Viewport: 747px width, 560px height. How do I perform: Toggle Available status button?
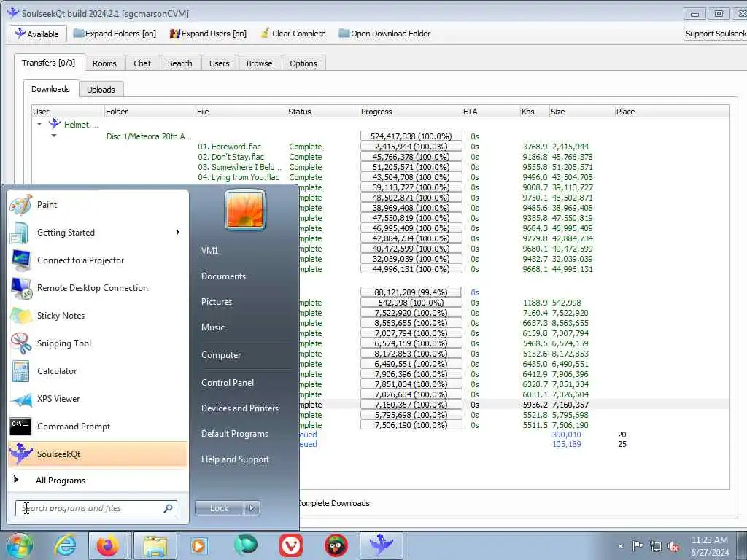click(36, 34)
